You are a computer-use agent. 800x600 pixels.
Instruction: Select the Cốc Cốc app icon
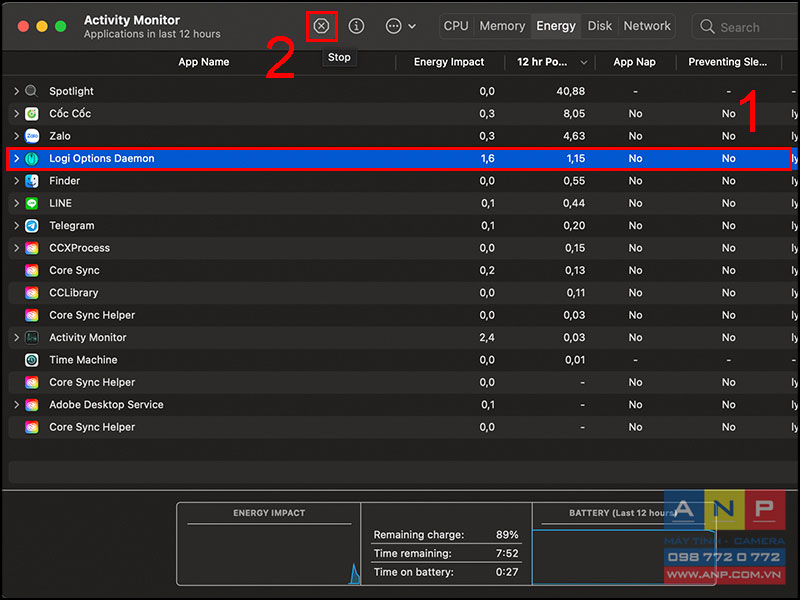pyautogui.click(x=32, y=114)
